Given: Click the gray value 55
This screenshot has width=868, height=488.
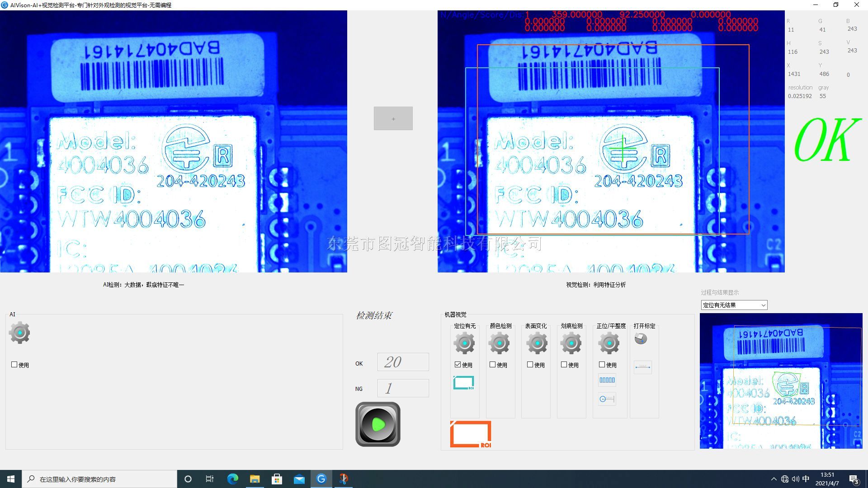Looking at the screenshot, I should click(822, 96).
